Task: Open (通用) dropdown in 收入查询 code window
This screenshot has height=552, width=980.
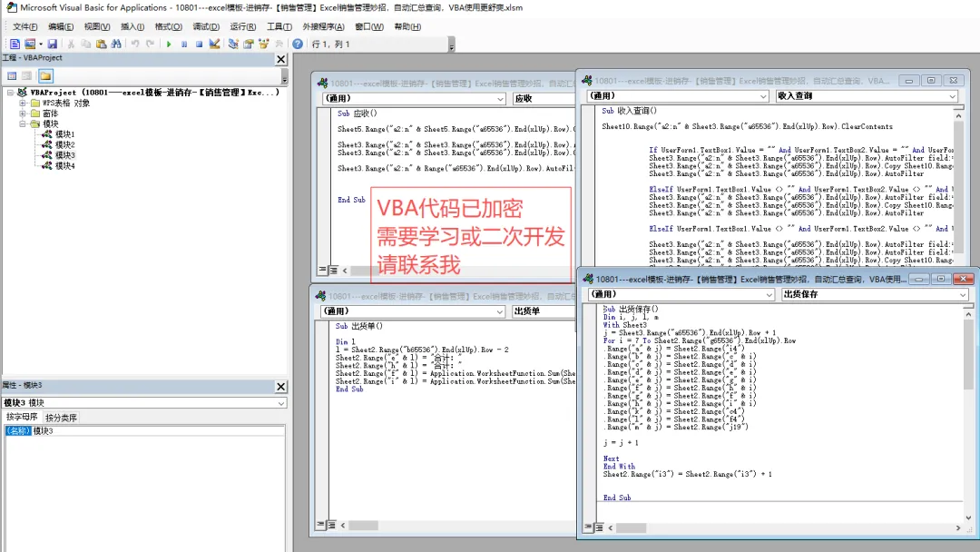Action: [763, 96]
